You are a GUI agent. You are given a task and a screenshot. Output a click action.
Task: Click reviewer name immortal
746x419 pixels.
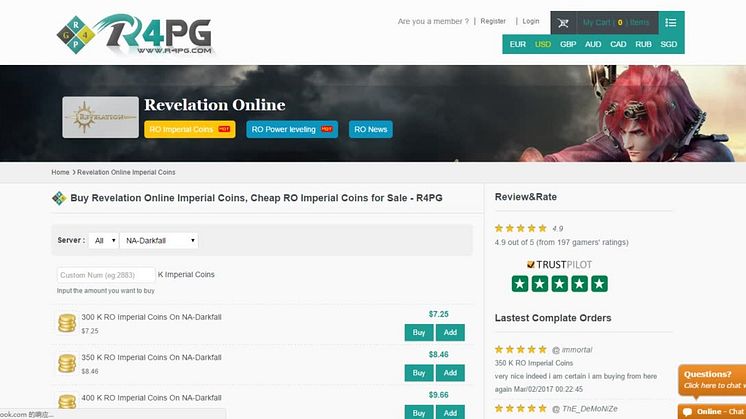coord(577,350)
